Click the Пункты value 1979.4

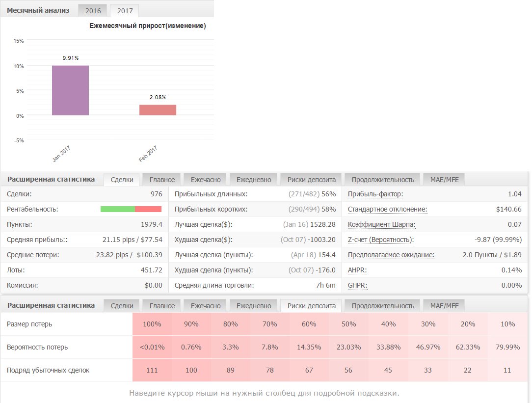pos(151,224)
